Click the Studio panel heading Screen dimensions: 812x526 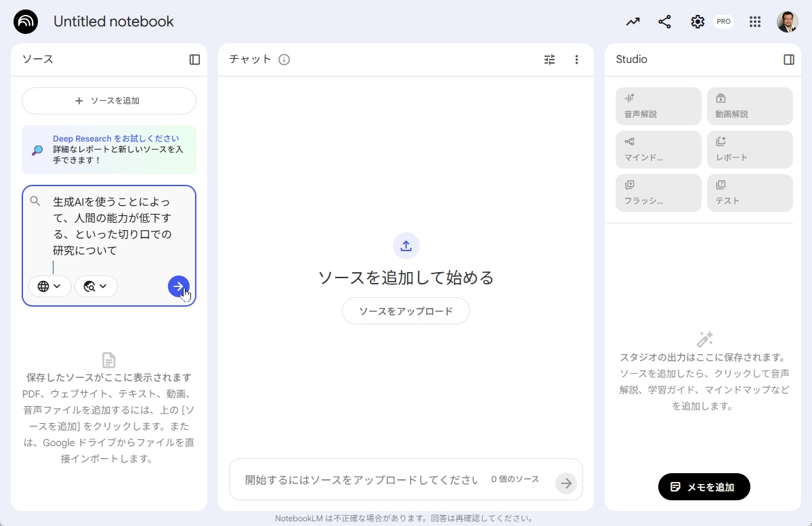pyautogui.click(x=631, y=59)
